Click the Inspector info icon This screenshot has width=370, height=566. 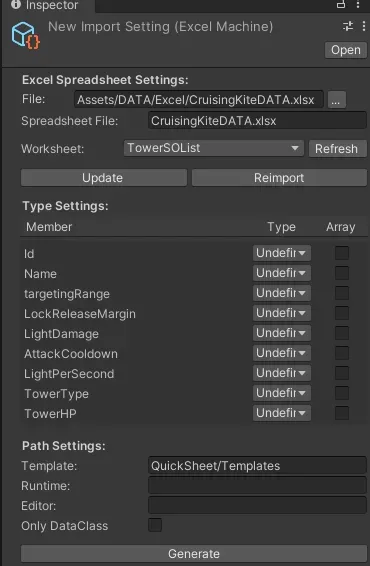point(16,4)
